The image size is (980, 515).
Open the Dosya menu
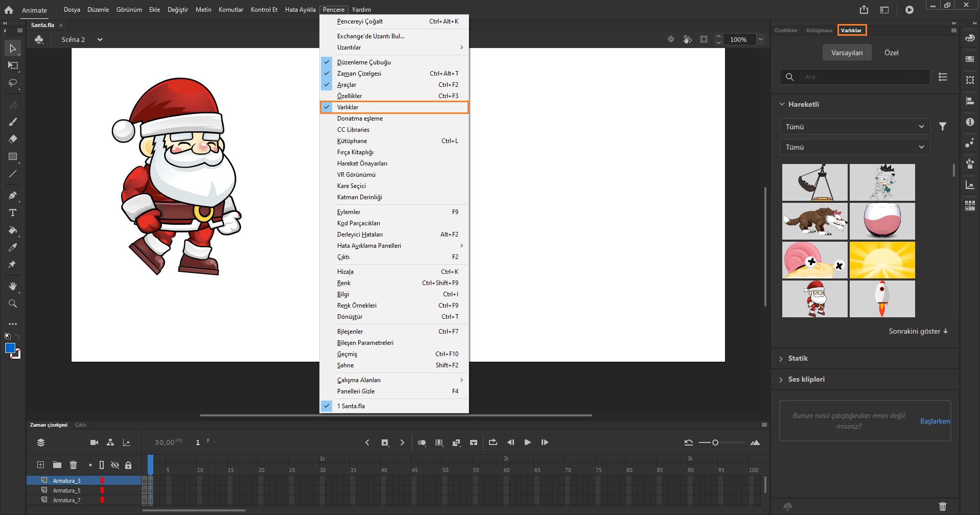click(72, 10)
